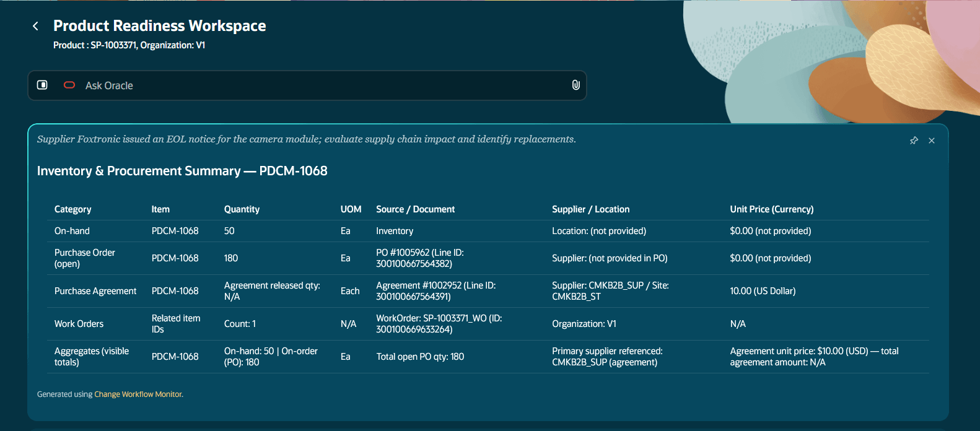The height and width of the screenshot is (431, 980).
Task: Click the Each UOM cell
Action: point(350,291)
